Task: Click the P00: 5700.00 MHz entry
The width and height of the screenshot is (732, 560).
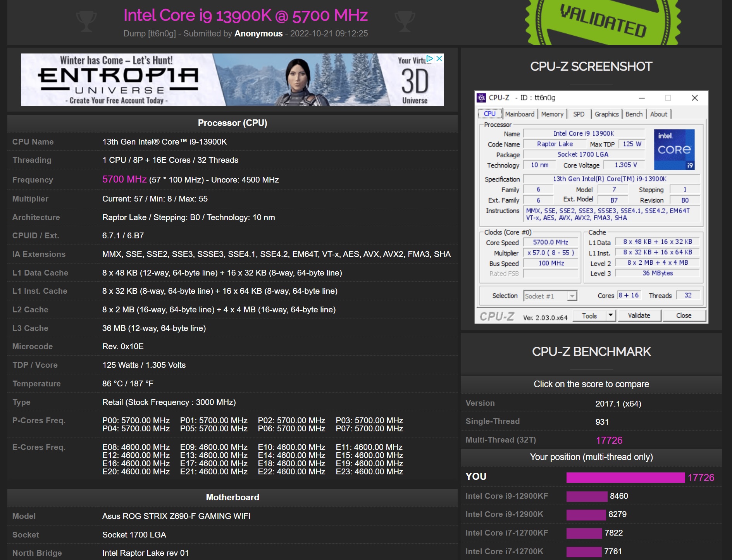Action: (136, 420)
